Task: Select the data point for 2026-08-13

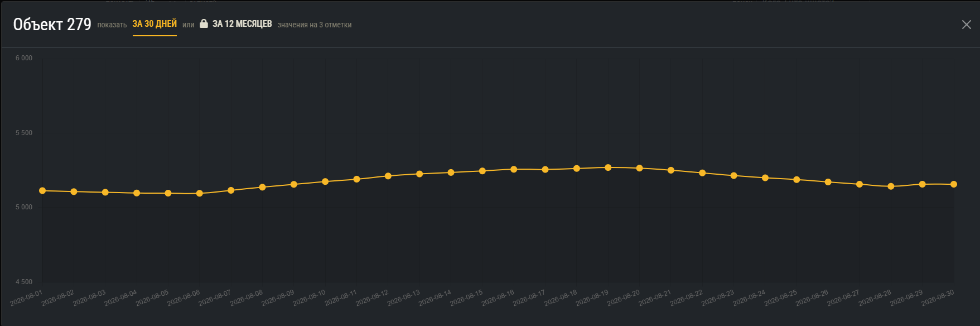Action: (419, 174)
